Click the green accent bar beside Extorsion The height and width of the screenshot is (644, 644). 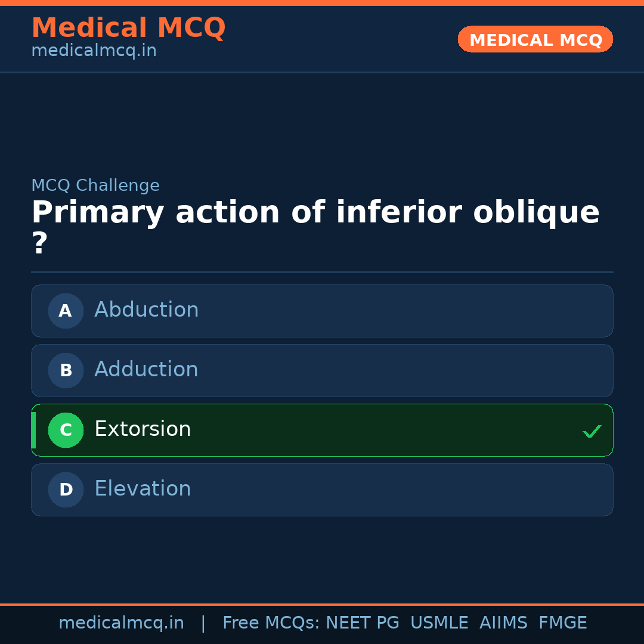tap(33, 430)
